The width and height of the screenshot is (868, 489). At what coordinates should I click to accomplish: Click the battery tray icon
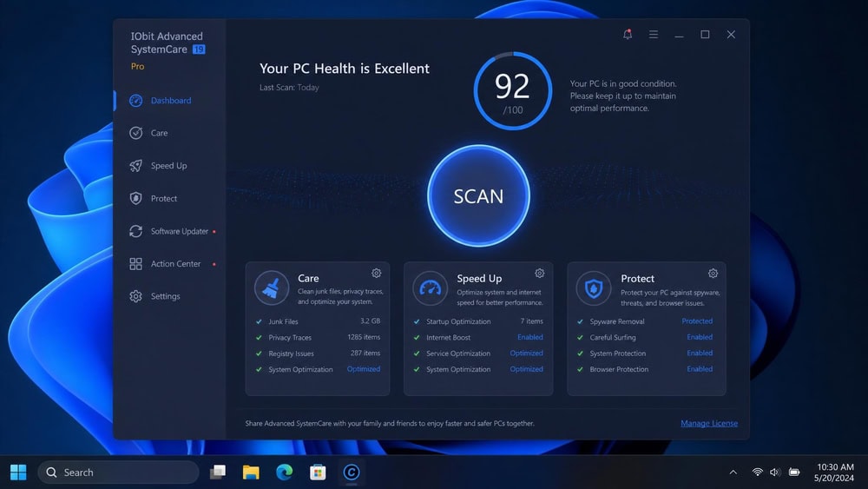coord(794,472)
